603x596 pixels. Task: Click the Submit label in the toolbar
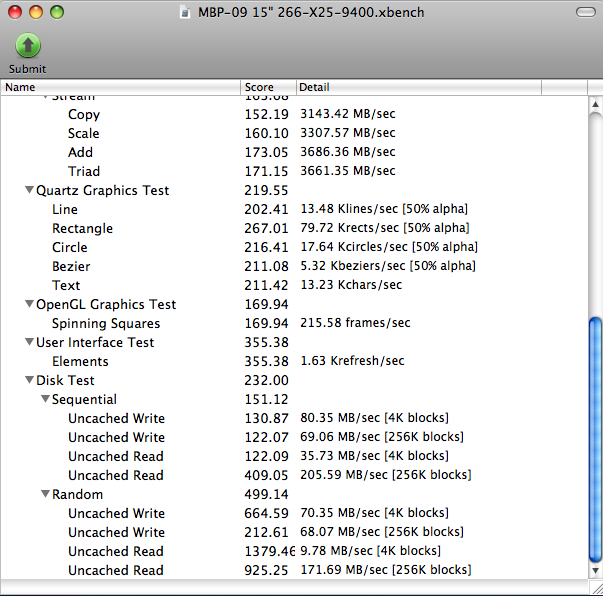[x=27, y=69]
